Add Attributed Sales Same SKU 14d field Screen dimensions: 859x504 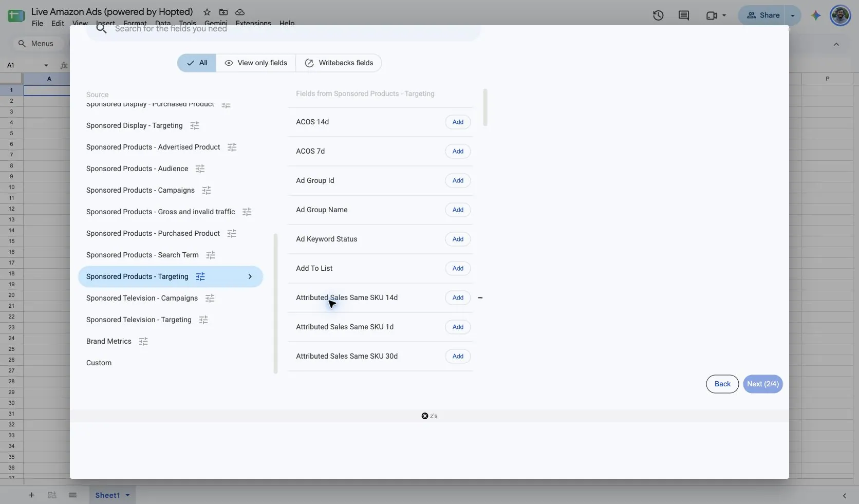[x=458, y=297]
